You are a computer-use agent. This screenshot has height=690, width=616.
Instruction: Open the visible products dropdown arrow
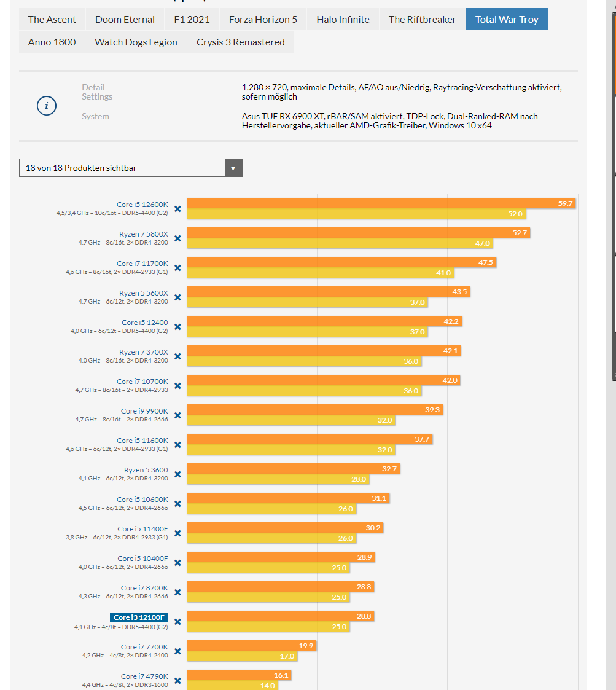[x=233, y=168]
